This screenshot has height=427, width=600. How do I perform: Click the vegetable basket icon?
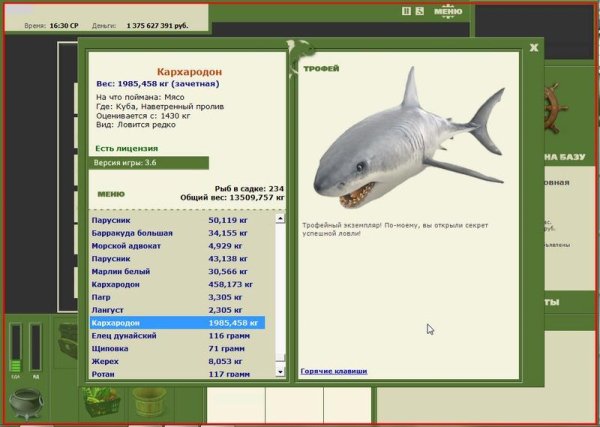(102, 403)
